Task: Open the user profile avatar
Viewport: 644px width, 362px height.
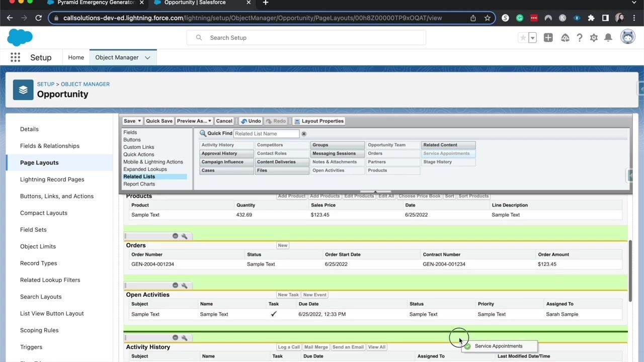Action: (x=627, y=37)
